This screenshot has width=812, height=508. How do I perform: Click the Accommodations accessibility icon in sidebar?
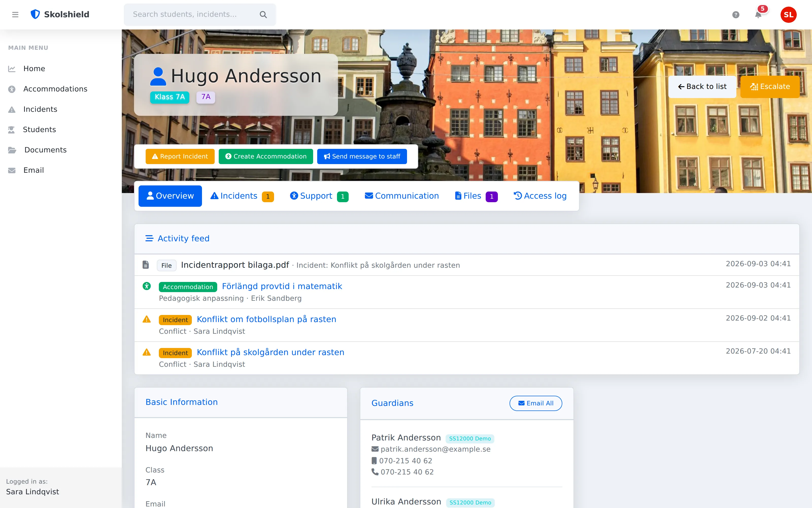[x=12, y=89]
